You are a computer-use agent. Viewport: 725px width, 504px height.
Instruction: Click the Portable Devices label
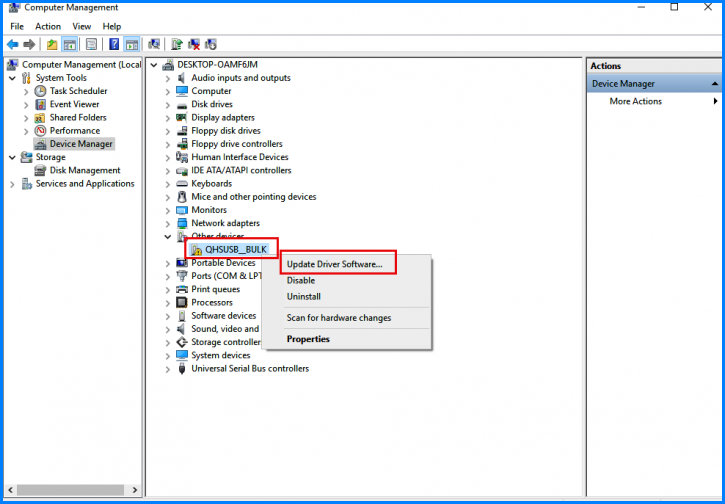tap(223, 263)
